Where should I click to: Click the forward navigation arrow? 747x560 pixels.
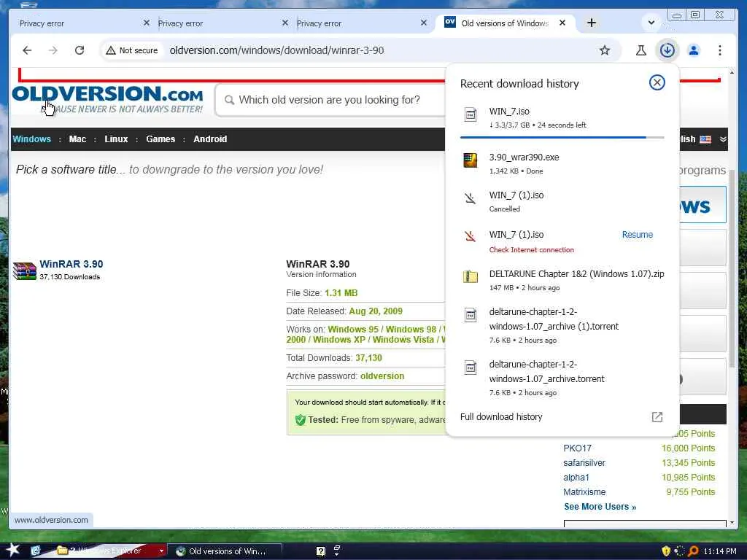(x=53, y=50)
